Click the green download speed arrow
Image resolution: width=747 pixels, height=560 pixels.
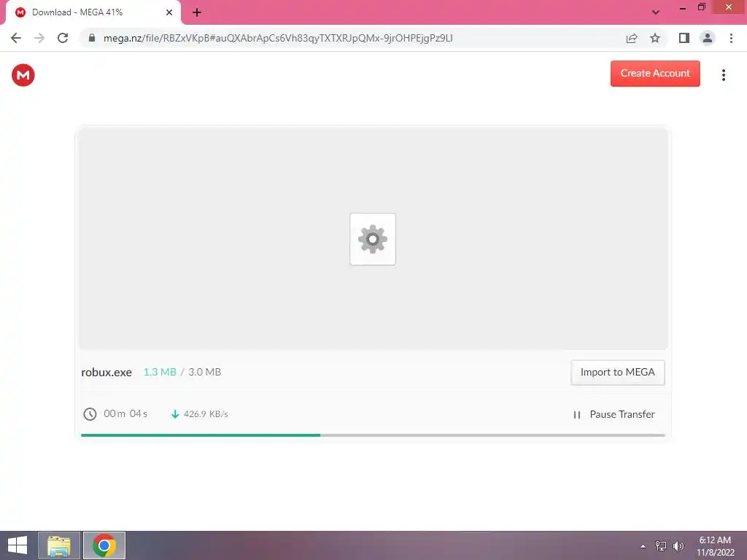pos(175,414)
